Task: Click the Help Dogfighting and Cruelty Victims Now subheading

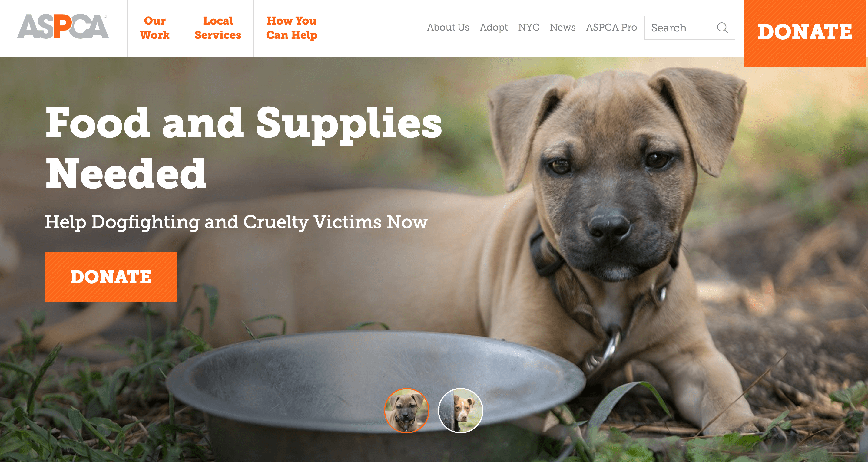Action: 236,222
